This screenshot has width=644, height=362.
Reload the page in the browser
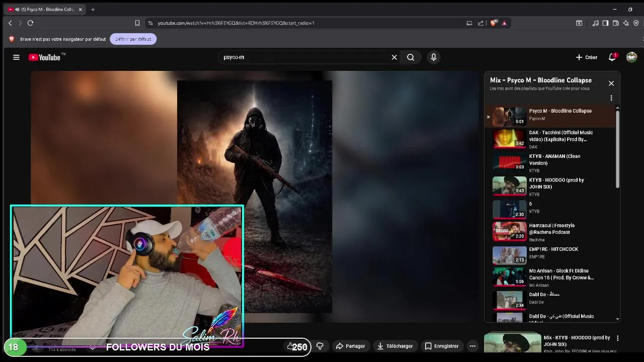pos(30,23)
